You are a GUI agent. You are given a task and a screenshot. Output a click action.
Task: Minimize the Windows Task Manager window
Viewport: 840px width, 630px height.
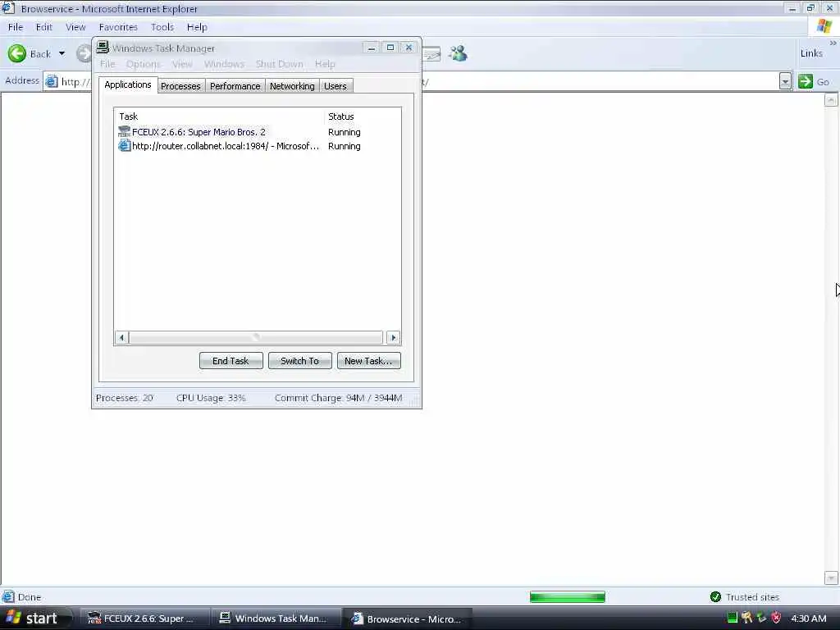click(x=372, y=48)
